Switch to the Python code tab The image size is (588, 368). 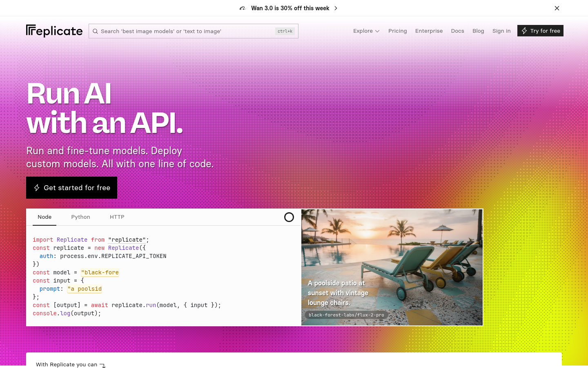coord(80,217)
